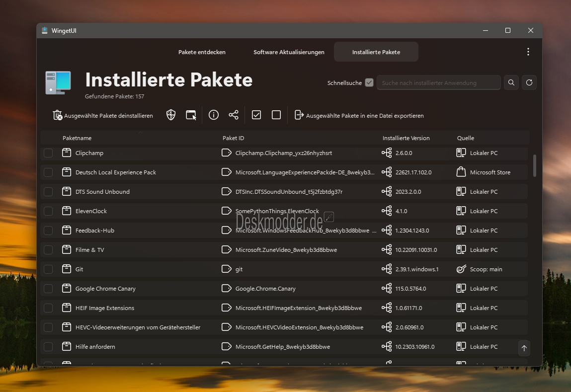Click the ID tag icon for Google.Chrome.Canary

(x=227, y=288)
